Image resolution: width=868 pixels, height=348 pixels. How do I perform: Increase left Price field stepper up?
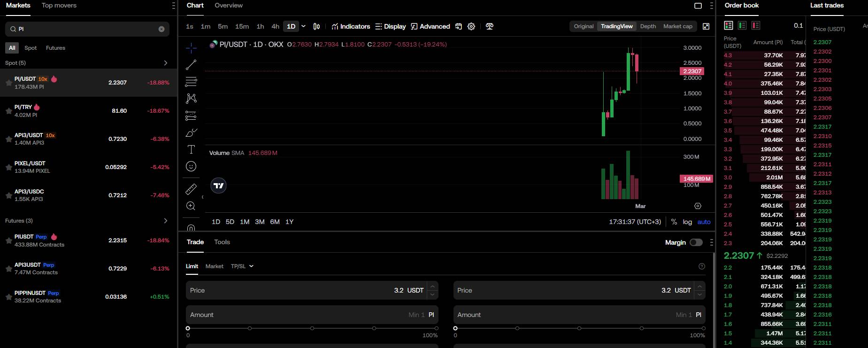tap(433, 286)
